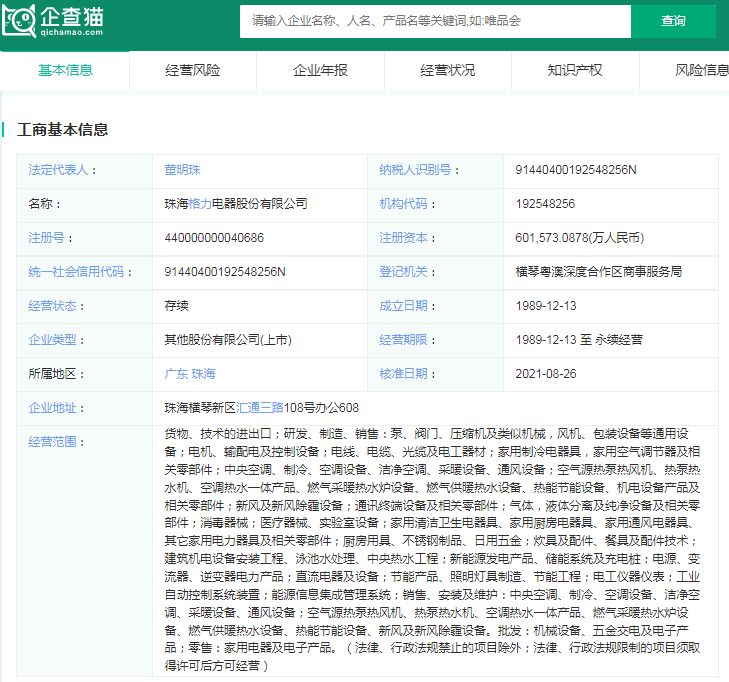
Task: Click the 工商基本信息 section heading
Action: [x=62, y=130]
